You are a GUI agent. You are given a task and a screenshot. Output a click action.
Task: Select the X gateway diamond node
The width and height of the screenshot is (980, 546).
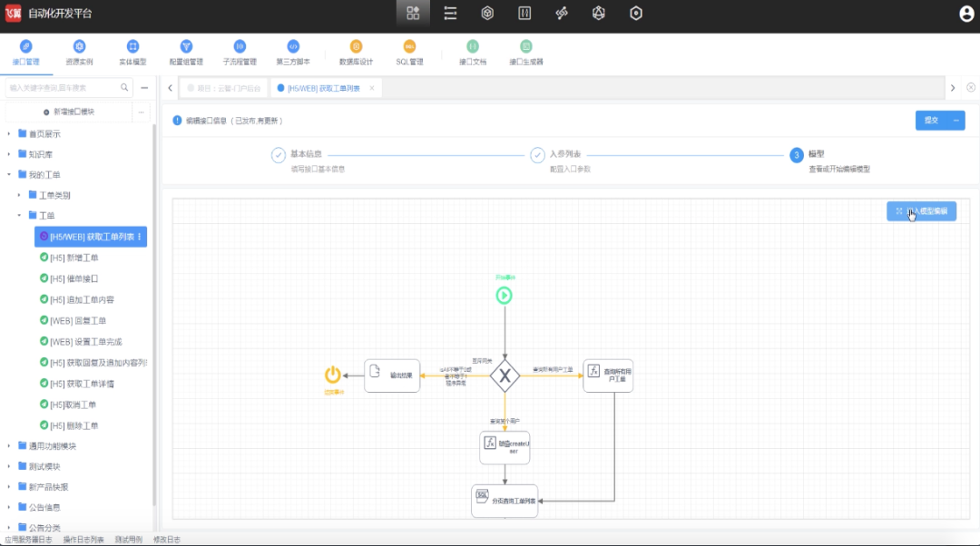point(505,376)
